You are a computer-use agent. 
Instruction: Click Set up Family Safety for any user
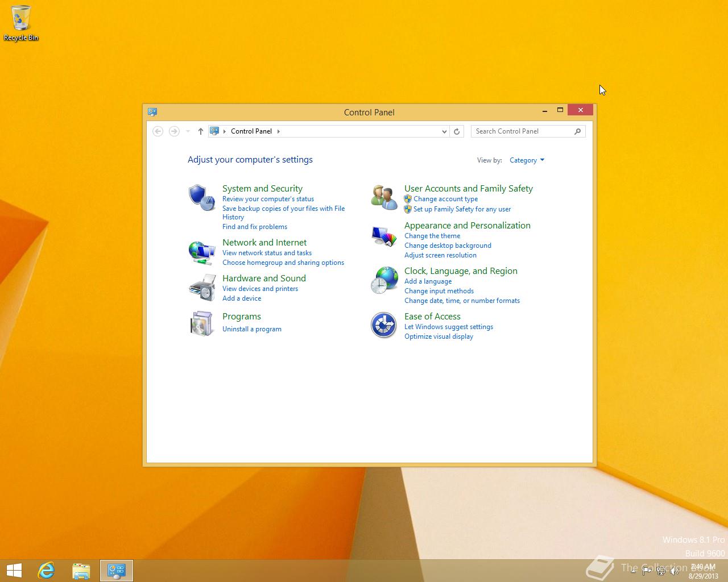pos(462,209)
